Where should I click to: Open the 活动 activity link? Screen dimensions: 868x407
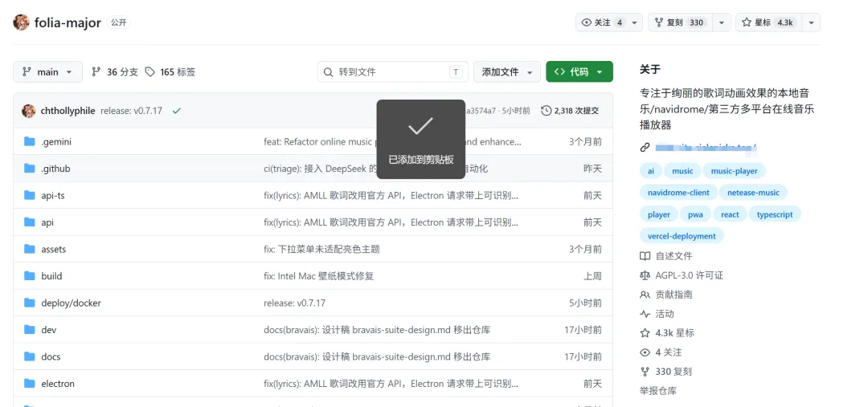(657, 314)
